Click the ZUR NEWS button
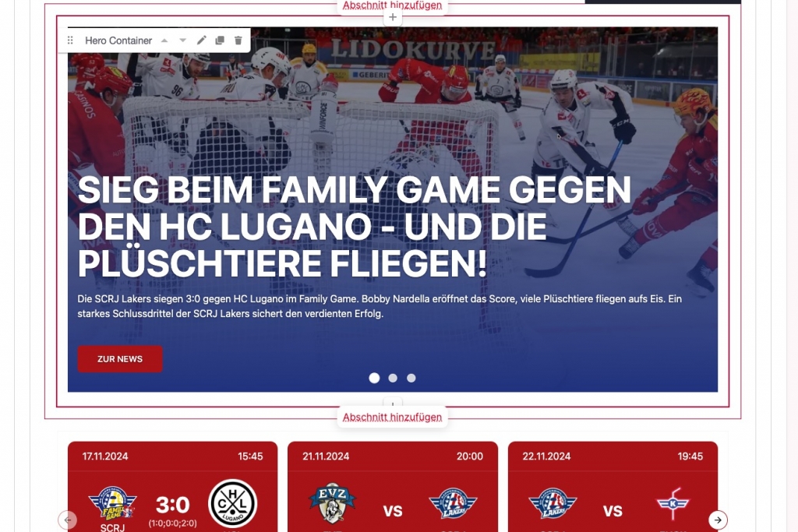 click(x=120, y=359)
